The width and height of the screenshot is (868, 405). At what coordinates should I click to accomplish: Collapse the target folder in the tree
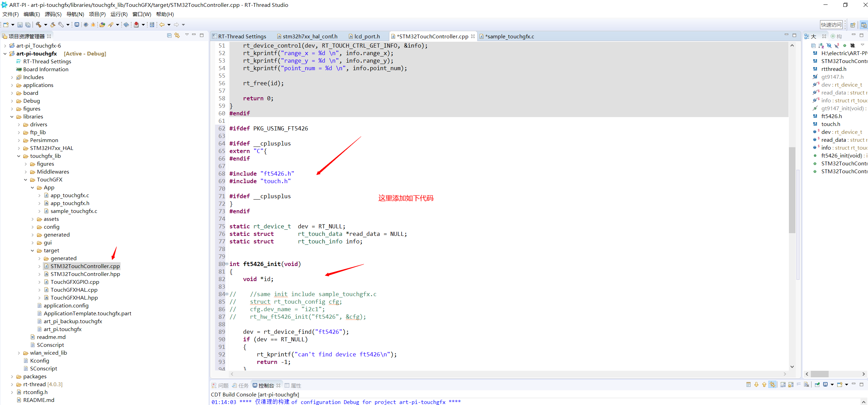point(33,251)
